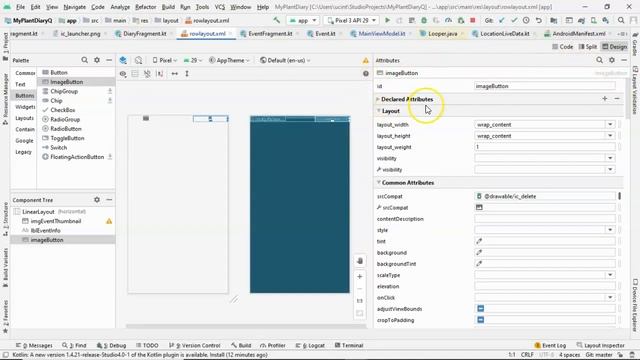The image size is (640, 360).
Task: Click the srcCompat @drawable/ic_delete value
Action: point(544,196)
